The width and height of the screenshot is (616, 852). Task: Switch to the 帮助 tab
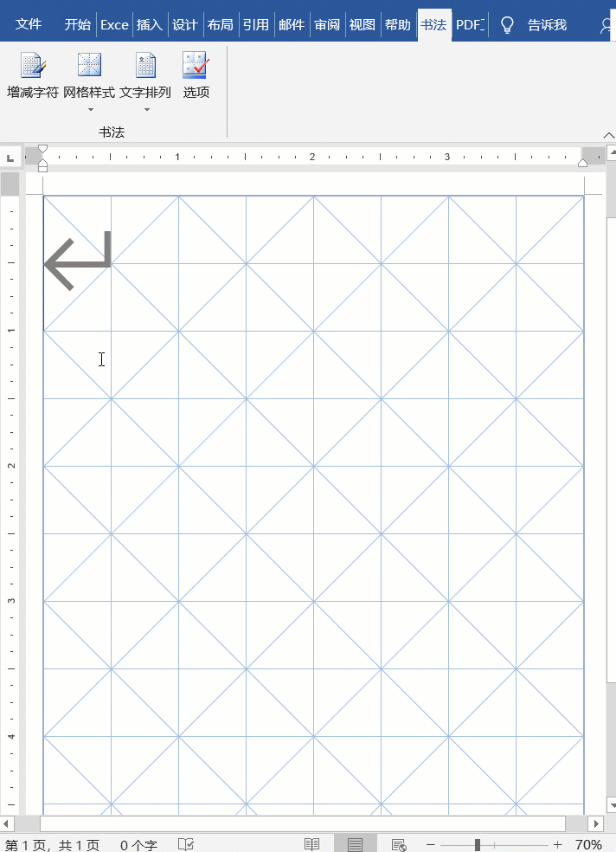tap(398, 24)
